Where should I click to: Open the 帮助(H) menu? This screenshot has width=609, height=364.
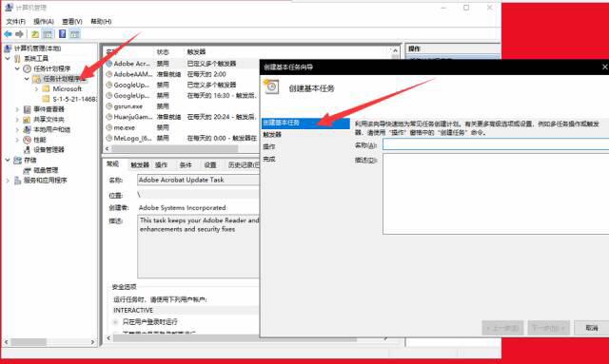[x=101, y=21]
